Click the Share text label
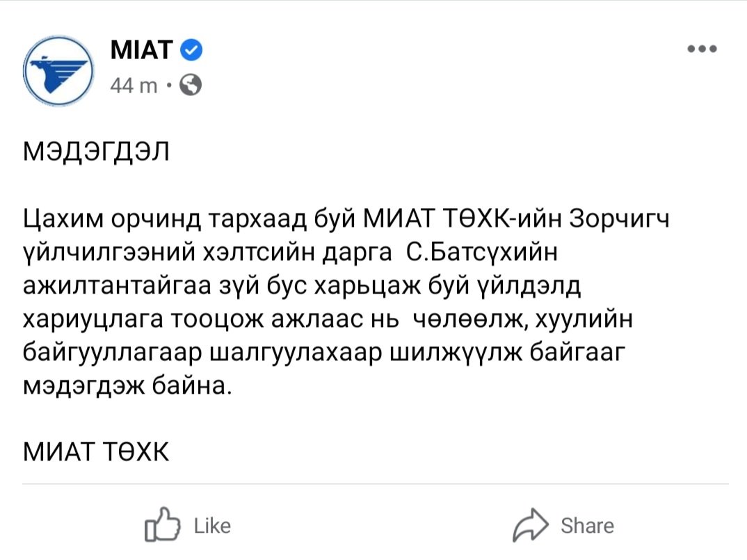Image resolution: width=747 pixels, height=560 pixels. coord(588,526)
